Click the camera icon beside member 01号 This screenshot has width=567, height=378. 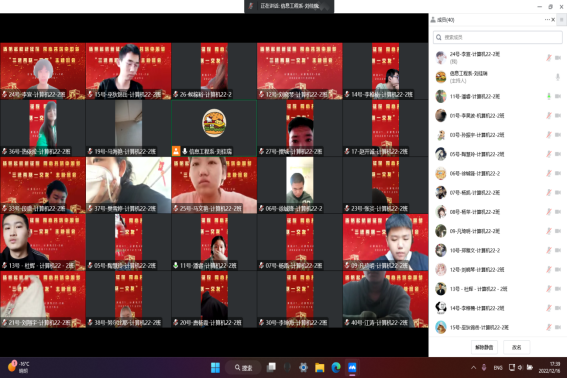click(x=558, y=115)
